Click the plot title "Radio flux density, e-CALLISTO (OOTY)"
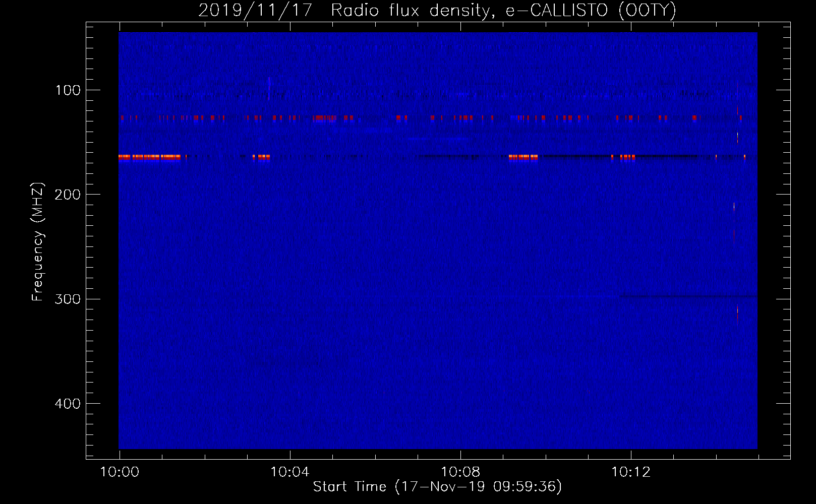Viewport: 816px width, 504px height. point(503,11)
